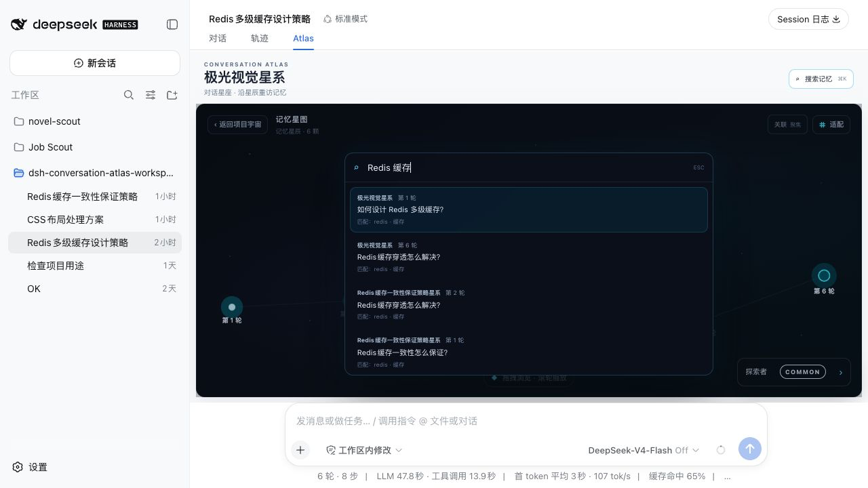Toggle the 关联 聚焦 focus button

coord(787,125)
